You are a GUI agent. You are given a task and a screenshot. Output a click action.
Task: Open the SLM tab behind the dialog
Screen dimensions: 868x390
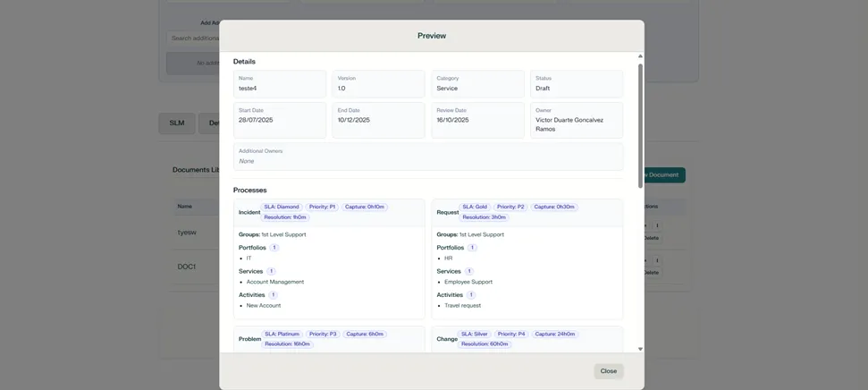[x=177, y=123]
